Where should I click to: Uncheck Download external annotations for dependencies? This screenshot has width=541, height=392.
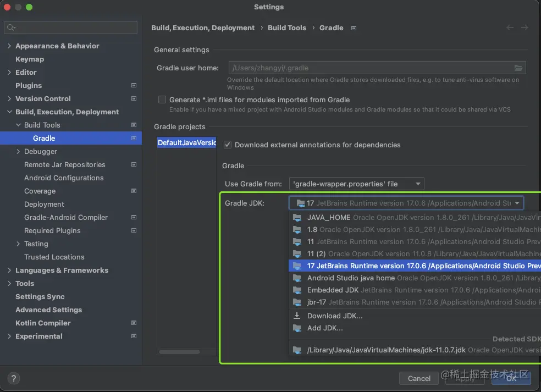pyautogui.click(x=228, y=145)
